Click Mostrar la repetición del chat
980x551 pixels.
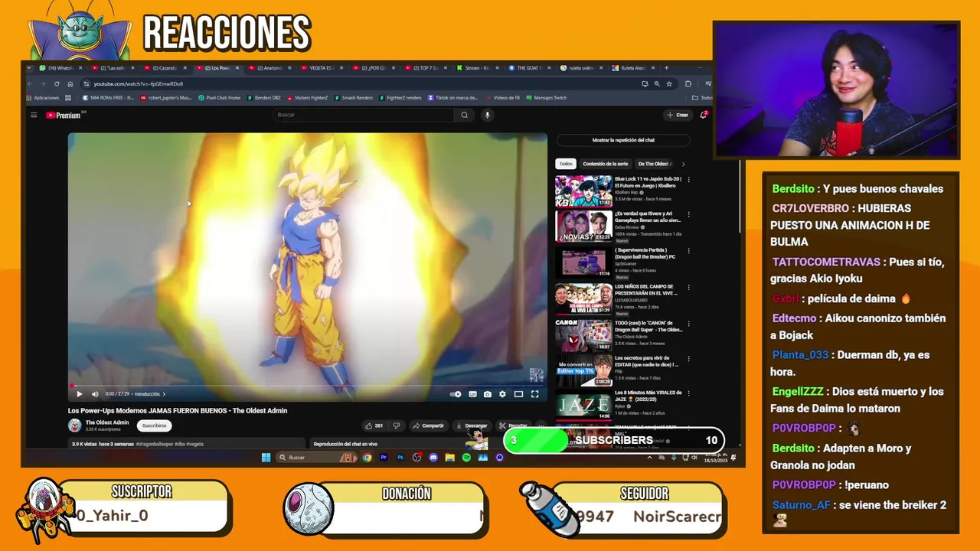623,140
